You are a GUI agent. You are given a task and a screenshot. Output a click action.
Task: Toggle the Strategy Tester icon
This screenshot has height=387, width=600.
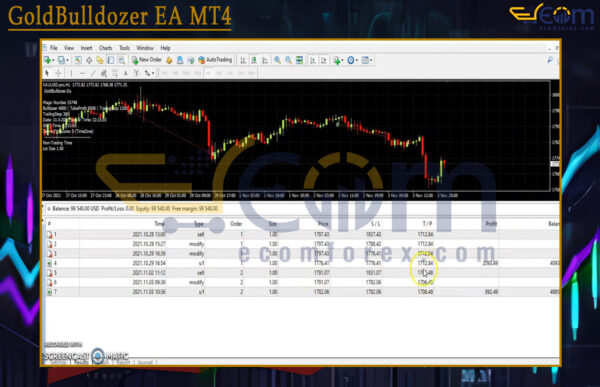[121, 60]
